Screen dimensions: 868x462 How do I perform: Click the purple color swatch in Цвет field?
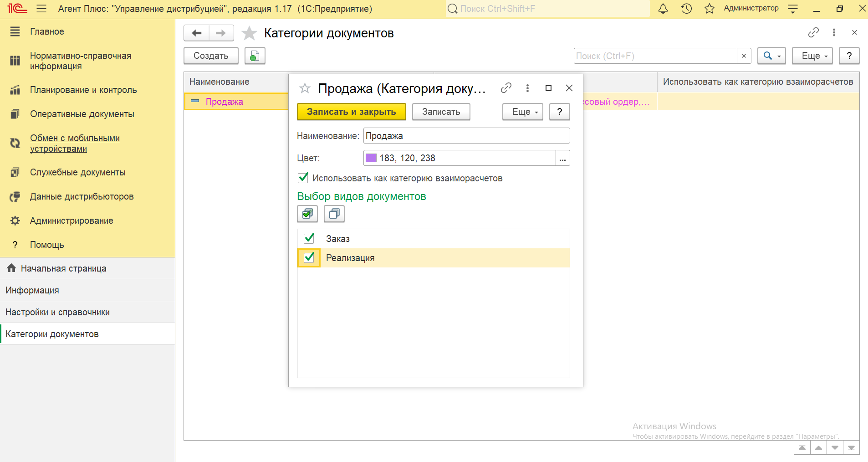point(371,158)
